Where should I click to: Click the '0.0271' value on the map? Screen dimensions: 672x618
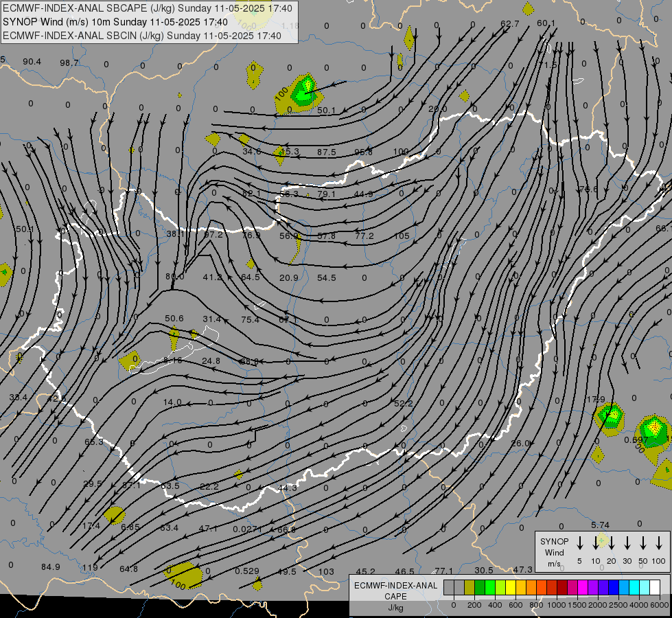(247, 529)
